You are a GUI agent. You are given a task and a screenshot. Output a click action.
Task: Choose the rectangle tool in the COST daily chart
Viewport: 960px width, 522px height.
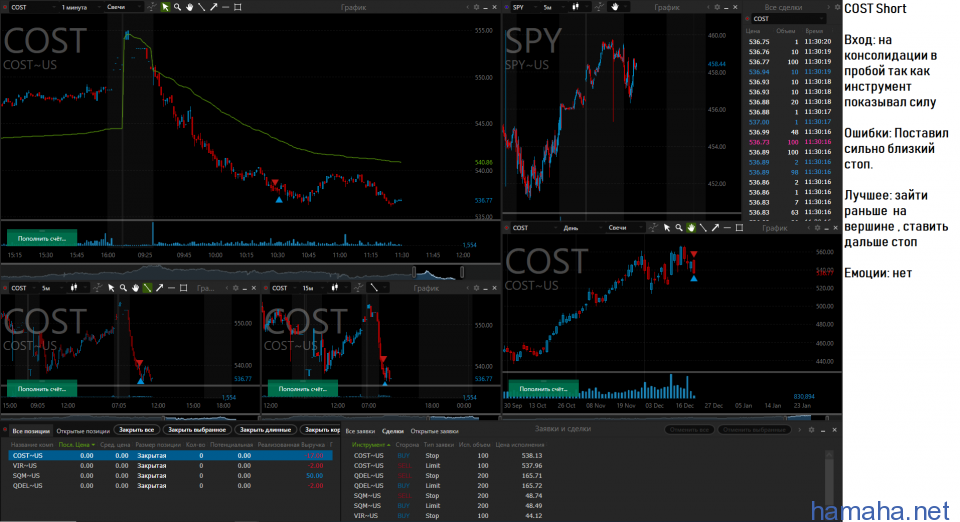click(739, 228)
